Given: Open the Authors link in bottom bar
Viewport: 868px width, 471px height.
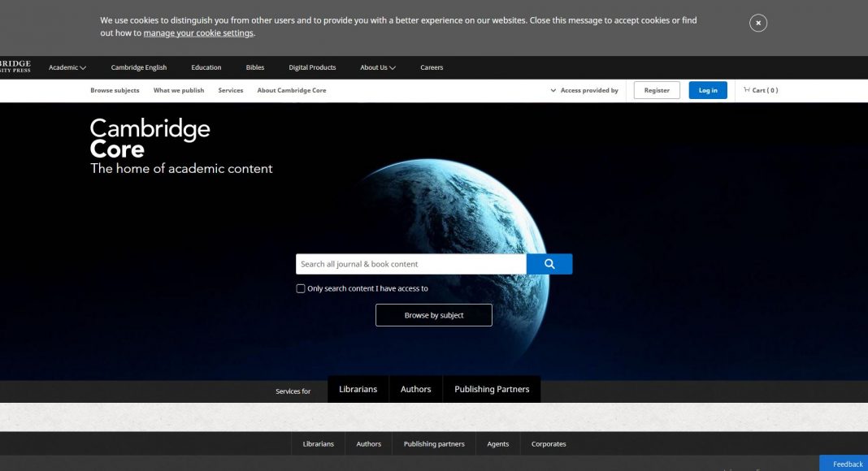Looking at the screenshot, I should click(x=369, y=444).
